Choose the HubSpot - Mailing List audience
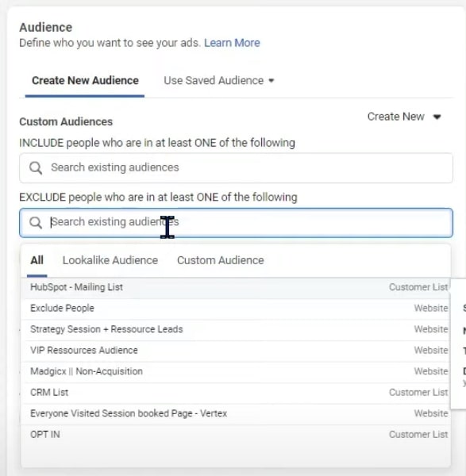 pyautogui.click(x=236, y=287)
